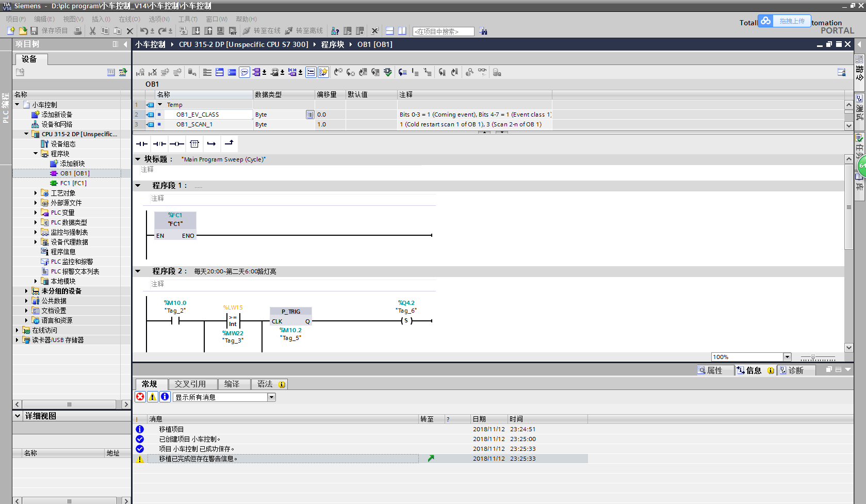Click the open branch ladder icon
The image size is (866, 504).
tap(211, 144)
